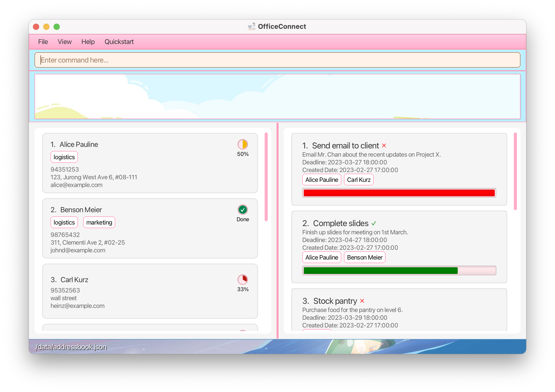Open the View menu

click(x=65, y=42)
